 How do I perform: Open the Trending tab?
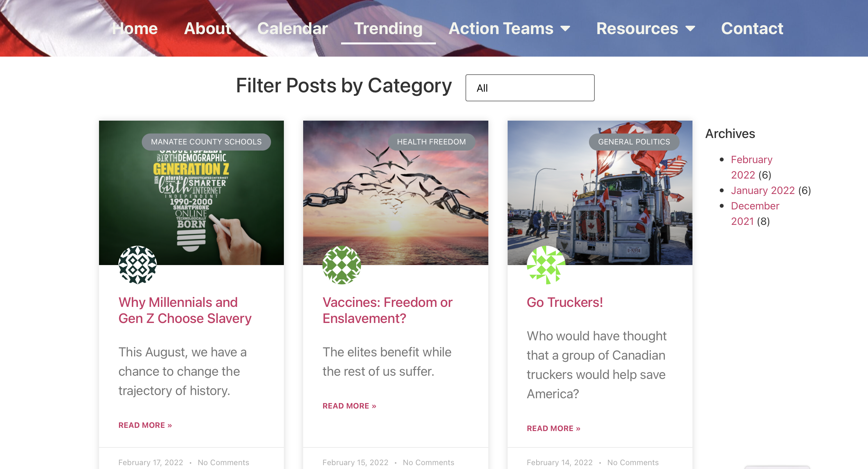coord(388,28)
